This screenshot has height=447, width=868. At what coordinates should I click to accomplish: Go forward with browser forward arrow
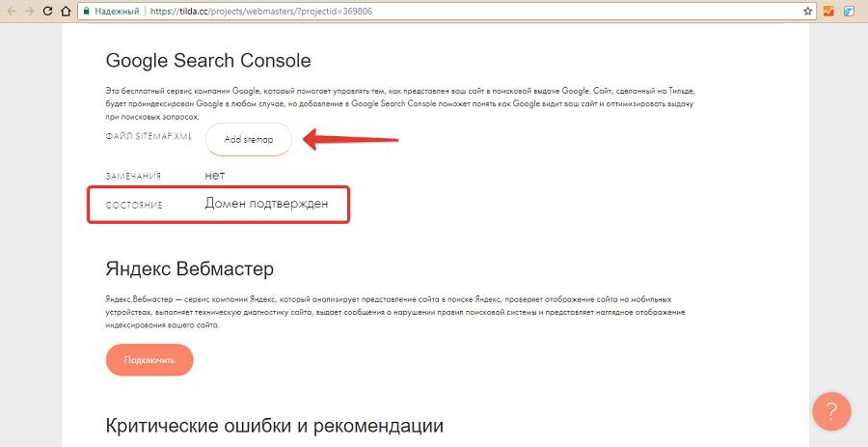click(x=29, y=11)
